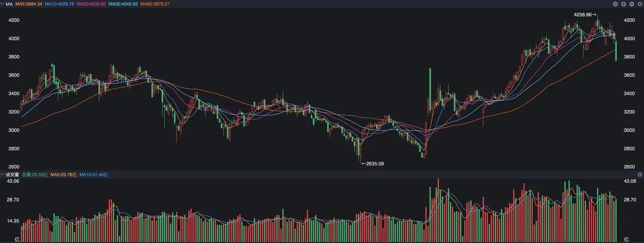Click the 总量:29.33亿 volume total
This screenshot has width=644, height=243.
pos(35,174)
